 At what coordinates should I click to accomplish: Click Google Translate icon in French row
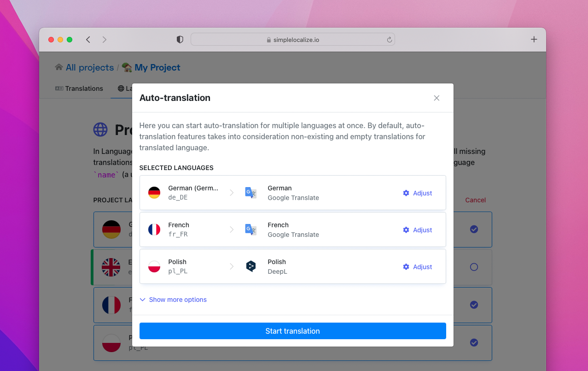click(250, 230)
